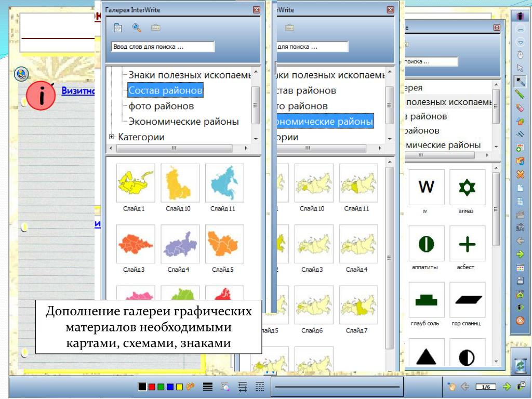This screenshot has height=399, width=532.
Task: Select the pen tool in right toolbar
Action: tap(520, 82)
